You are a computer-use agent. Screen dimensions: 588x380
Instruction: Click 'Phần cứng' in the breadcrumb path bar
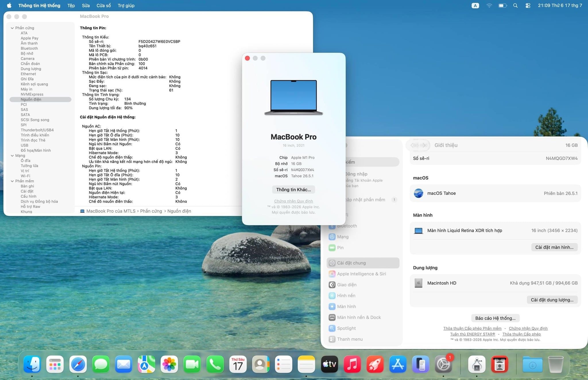coord(151,211)
